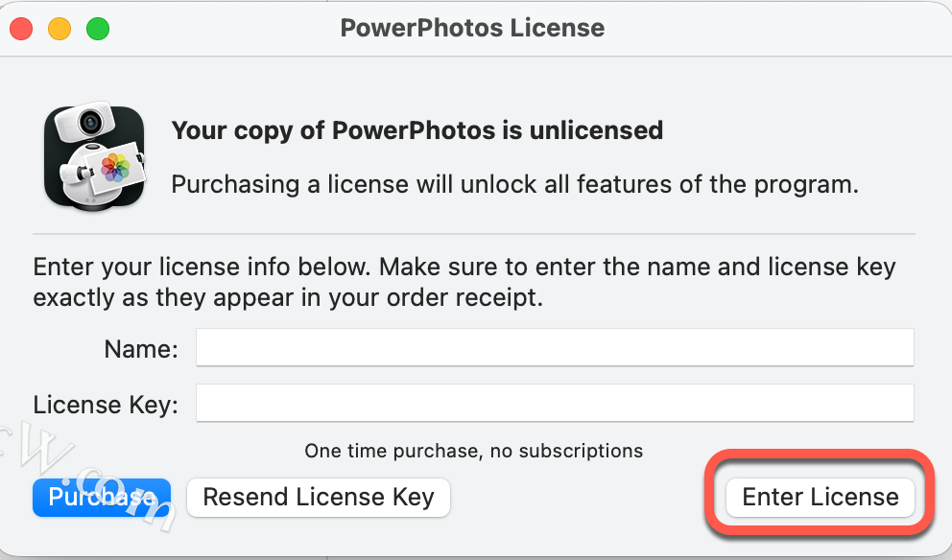Click the 'as they appear in your order receipt' line
Viewport: 952px width, 560px height.
click(x=288, y=297)
